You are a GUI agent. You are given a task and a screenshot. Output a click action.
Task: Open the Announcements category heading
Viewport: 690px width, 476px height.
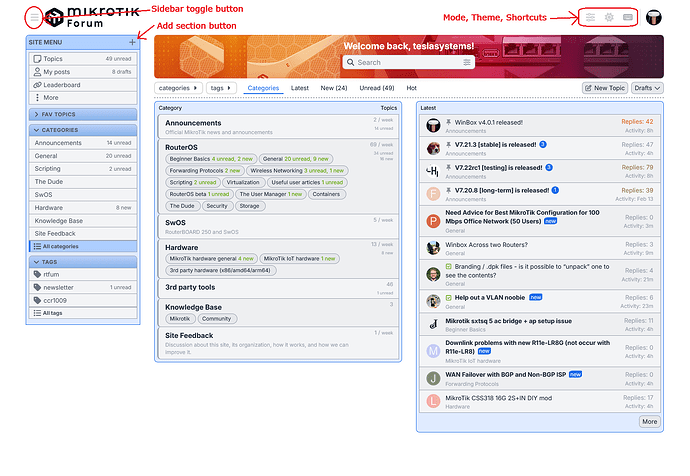tap(193, 123)
